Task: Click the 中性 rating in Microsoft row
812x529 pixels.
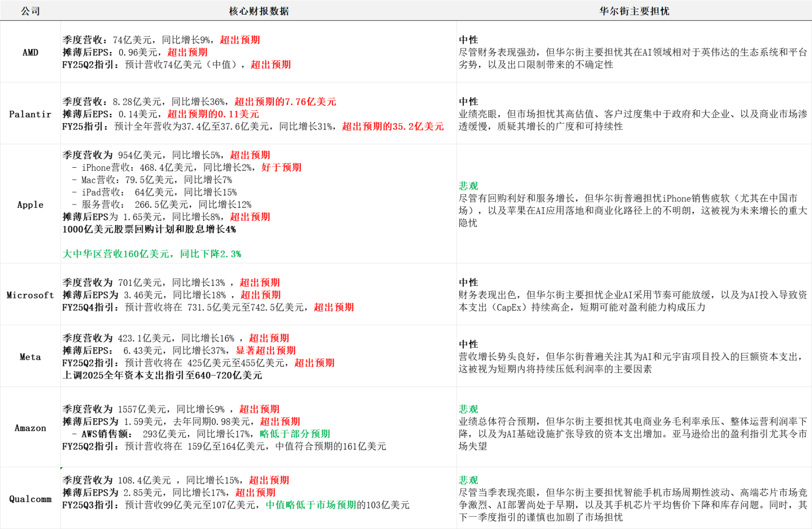Action: pyautogui.click(x=468, y=282)
